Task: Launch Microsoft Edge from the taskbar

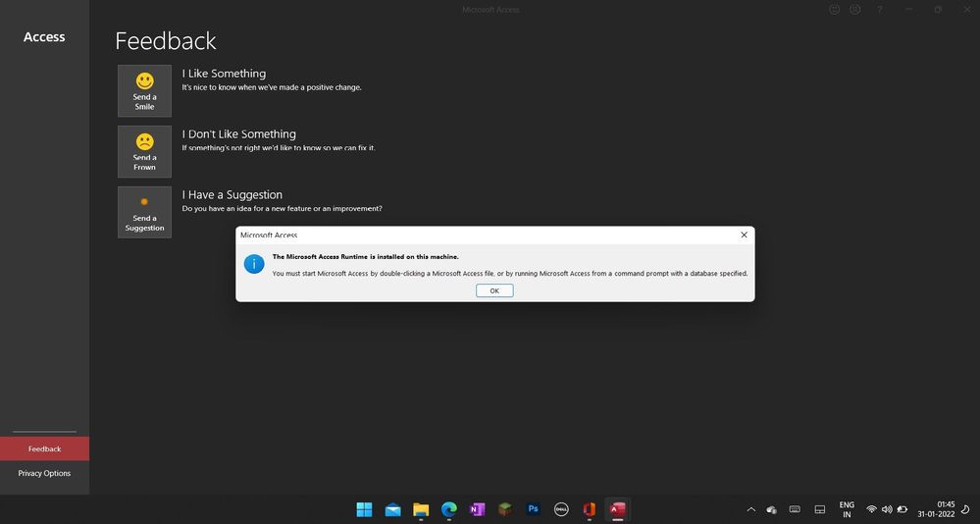Action: [448, 509]
